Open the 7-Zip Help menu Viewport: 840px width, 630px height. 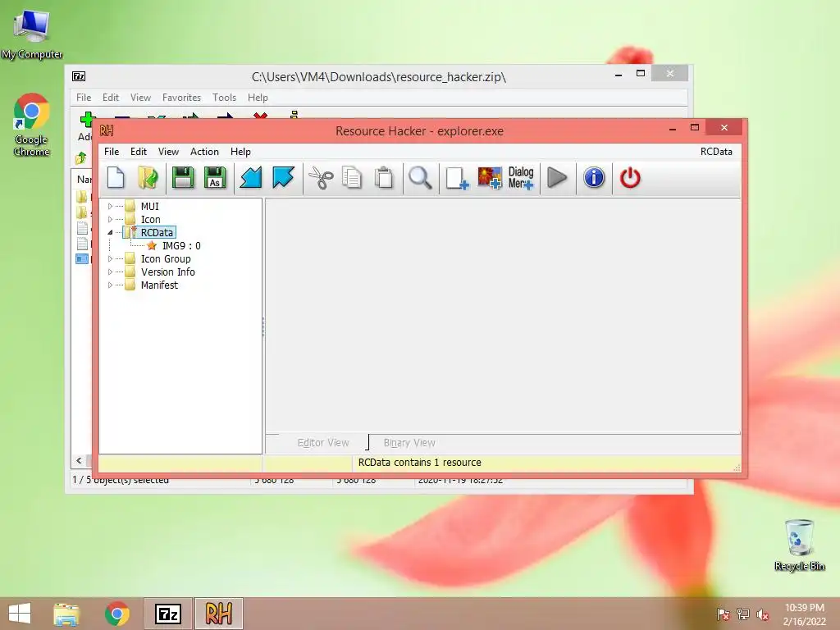click(258, 98)
